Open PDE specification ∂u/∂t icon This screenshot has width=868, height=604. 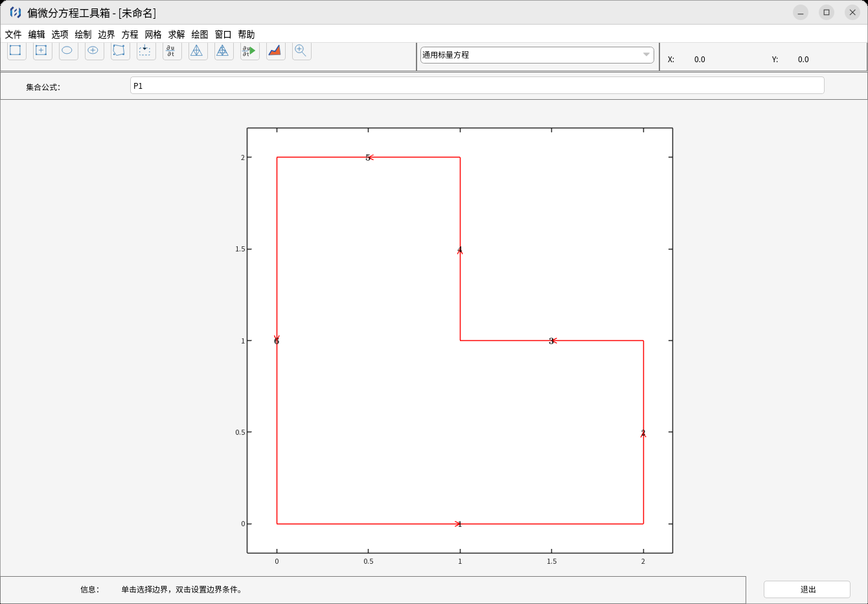(172, 51)
